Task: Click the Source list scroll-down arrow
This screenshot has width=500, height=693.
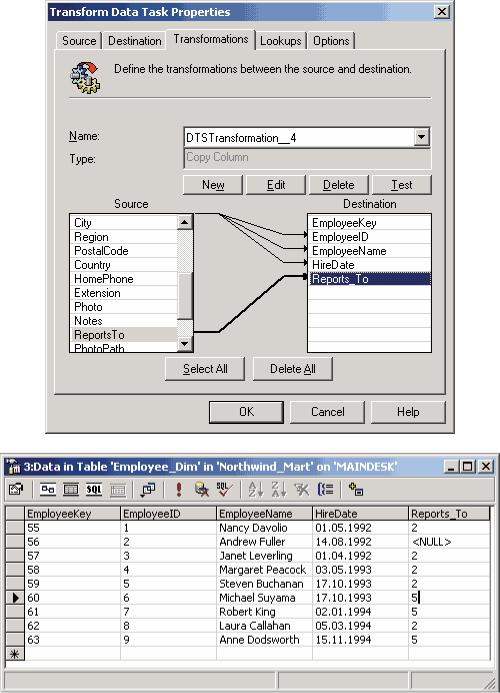Action: tap(185, 343)
